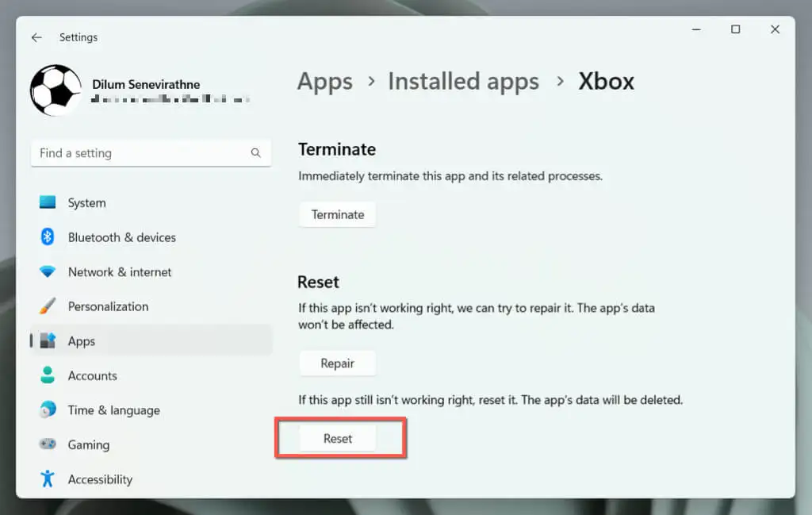The width and height of the screenshot is (812, 515).
Task: Go to Apps breadcrumb
Action: pyautogui.click(x=325, y=82)
